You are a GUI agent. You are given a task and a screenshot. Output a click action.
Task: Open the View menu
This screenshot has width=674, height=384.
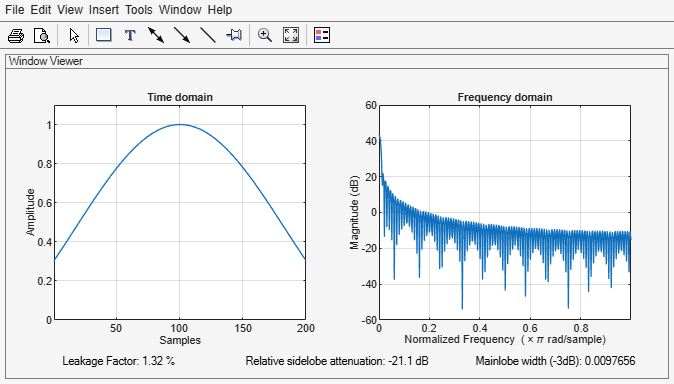click(x=70, y=9)
